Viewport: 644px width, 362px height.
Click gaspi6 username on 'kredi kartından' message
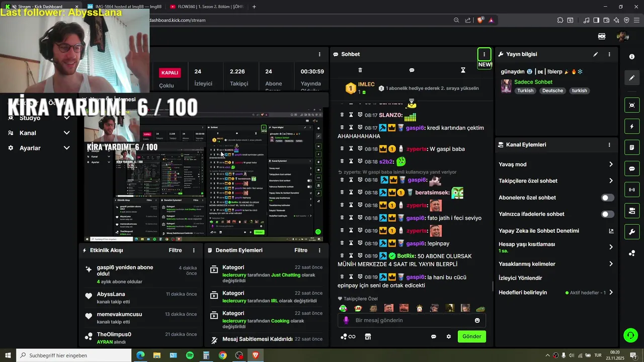[x=416, y=128]
